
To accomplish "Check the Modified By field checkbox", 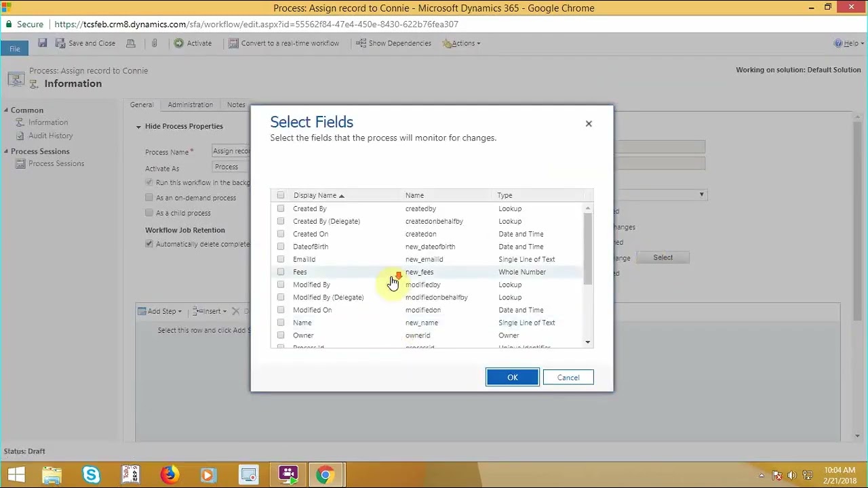I will pos(281,285).
